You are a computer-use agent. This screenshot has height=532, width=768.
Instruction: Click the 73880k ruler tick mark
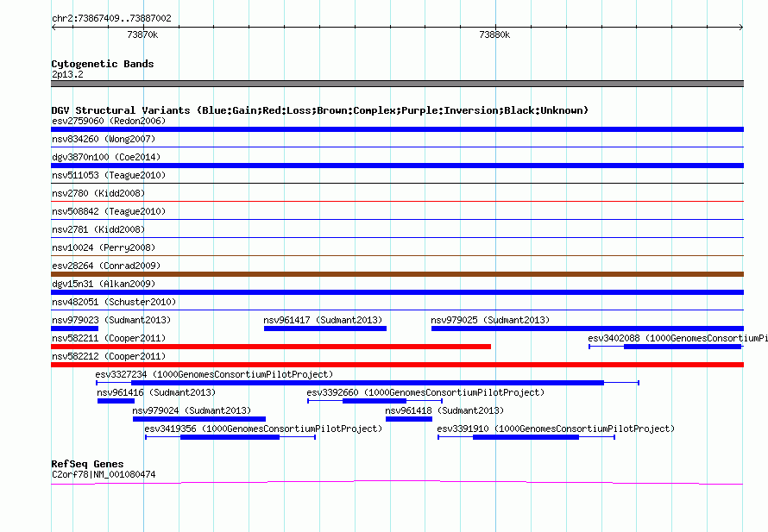495,28
